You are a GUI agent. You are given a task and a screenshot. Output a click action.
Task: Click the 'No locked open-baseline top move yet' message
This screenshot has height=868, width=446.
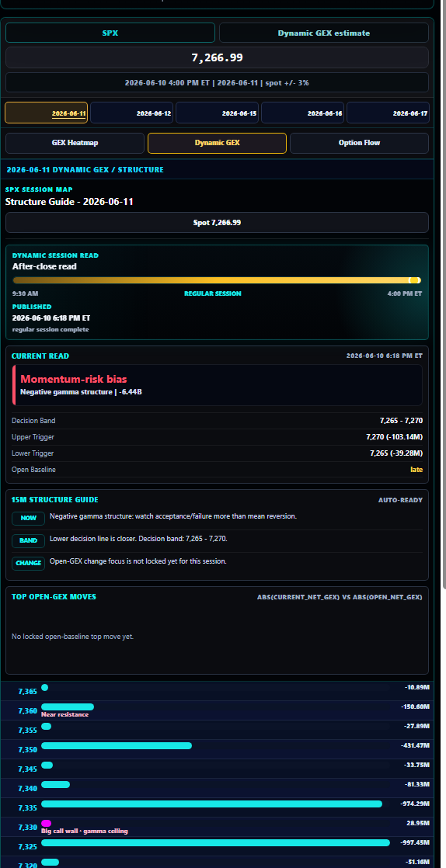click(x=72, y=637)
